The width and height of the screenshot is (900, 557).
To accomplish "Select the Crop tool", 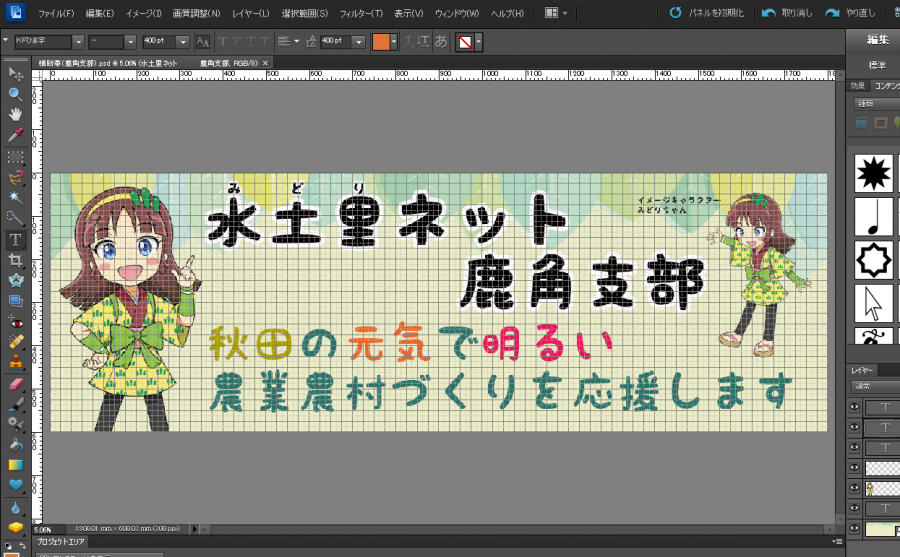I will coord(16,260).
